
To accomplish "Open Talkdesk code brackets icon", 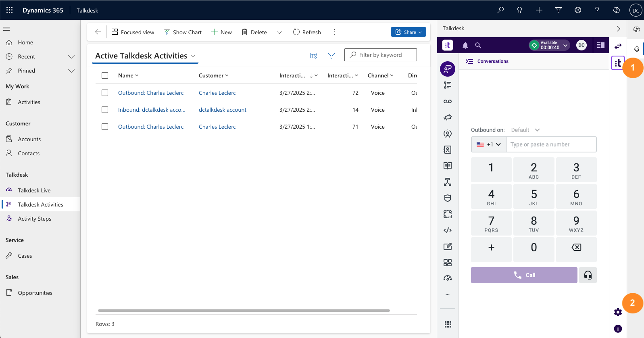I will (448, 230).
